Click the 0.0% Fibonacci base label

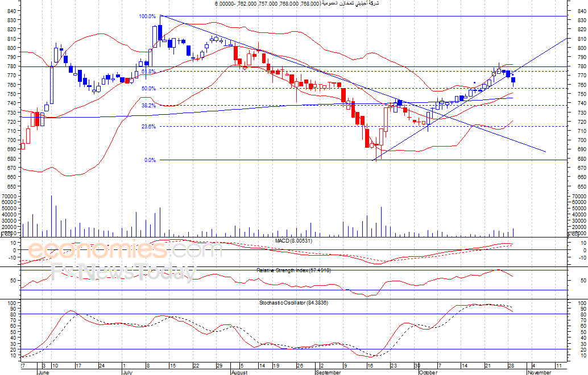click(x=150, y=160)
